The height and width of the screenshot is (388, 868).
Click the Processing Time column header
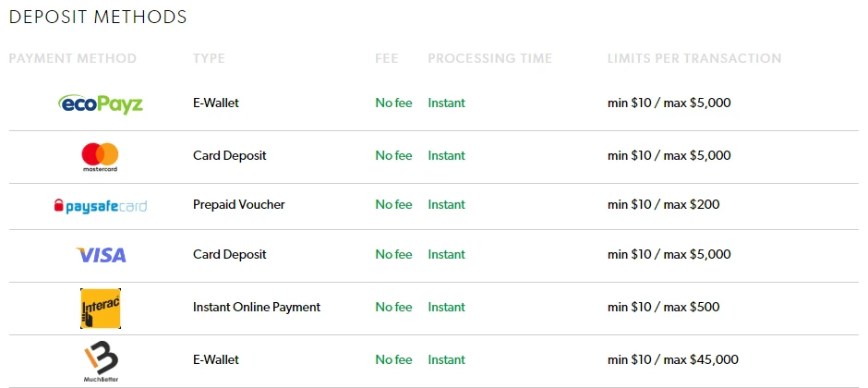click(490, 58)
